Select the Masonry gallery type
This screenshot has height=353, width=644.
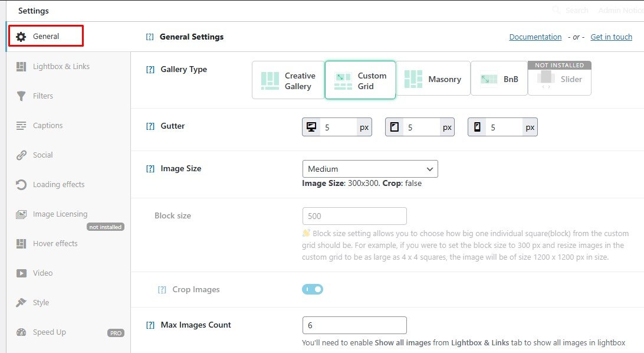click(434, 79)
